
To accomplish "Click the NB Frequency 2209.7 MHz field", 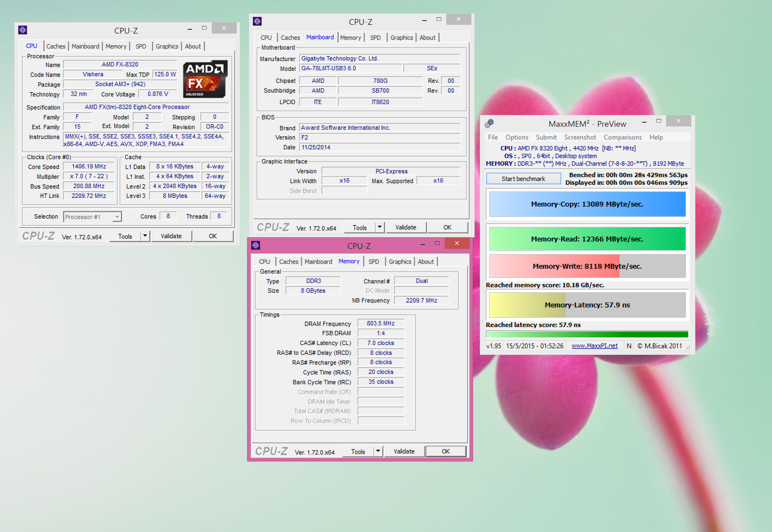I will (x=421, y=300).
